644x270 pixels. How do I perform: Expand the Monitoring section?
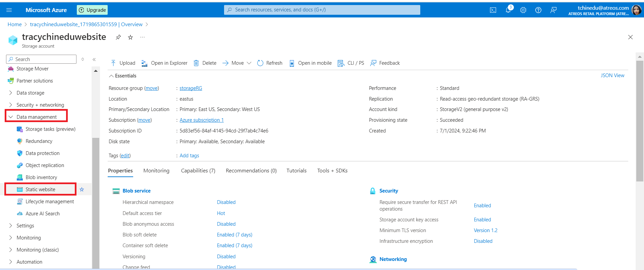[x=11, y=238]
